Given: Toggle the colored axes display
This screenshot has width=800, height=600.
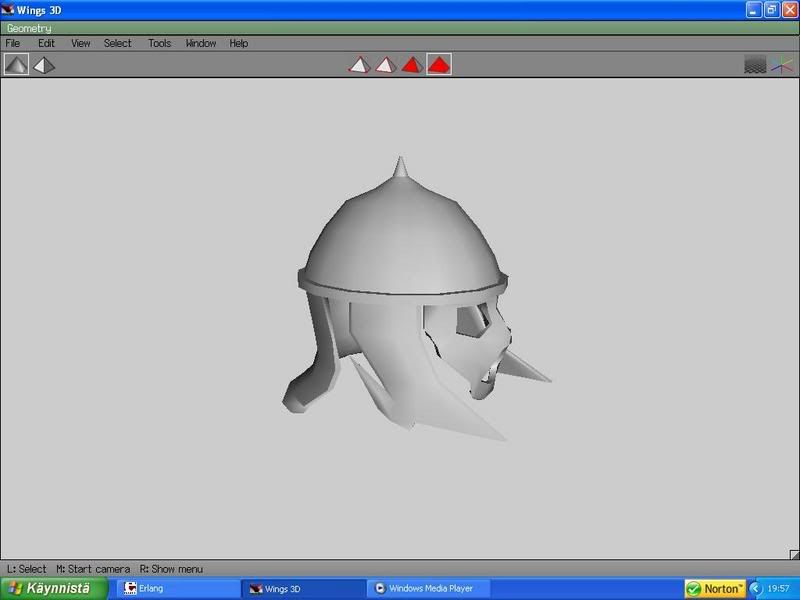Looking at the screenshot, I should pyautogui.click(x=782, y=65).
